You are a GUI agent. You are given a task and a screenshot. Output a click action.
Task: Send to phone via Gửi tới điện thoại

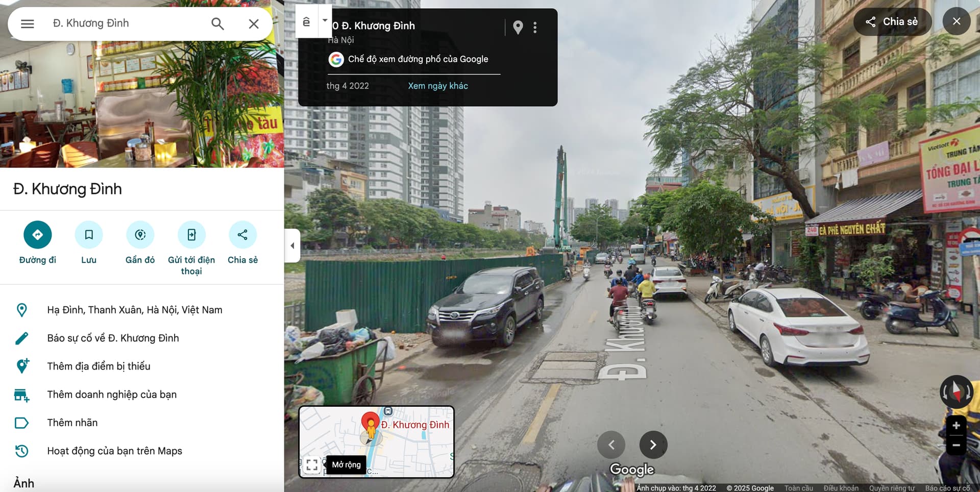tap(191, 235)
